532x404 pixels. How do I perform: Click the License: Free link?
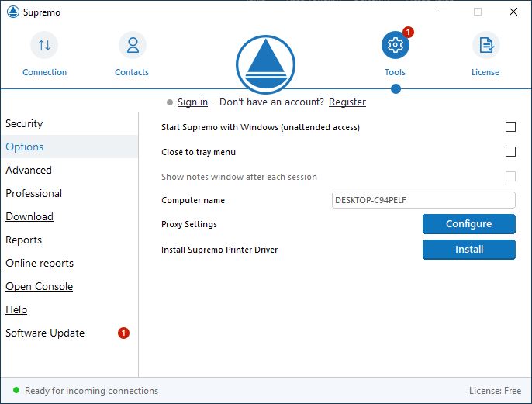495,391
